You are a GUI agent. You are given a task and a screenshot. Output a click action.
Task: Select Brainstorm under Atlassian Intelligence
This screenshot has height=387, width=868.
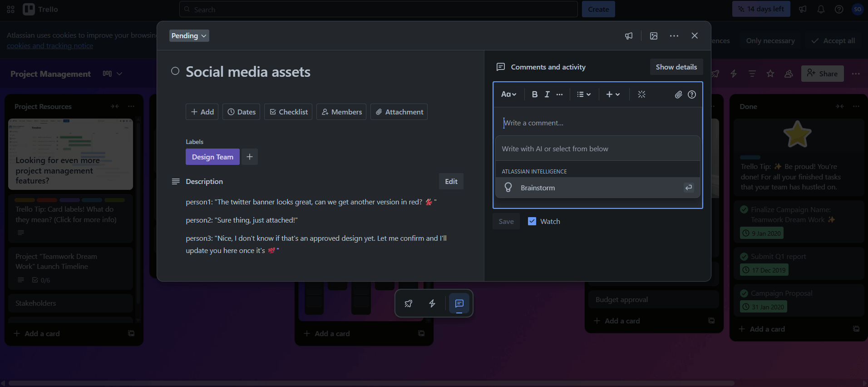598,188
